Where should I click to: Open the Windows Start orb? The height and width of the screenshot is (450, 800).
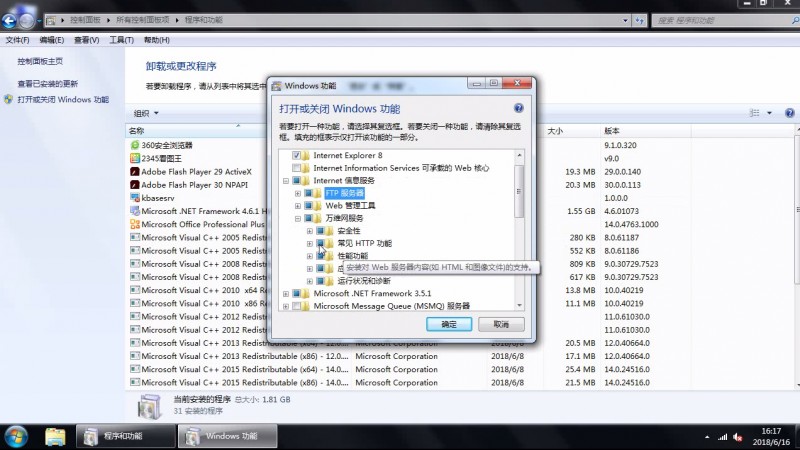pyautogui.click(x=16, y=437)
